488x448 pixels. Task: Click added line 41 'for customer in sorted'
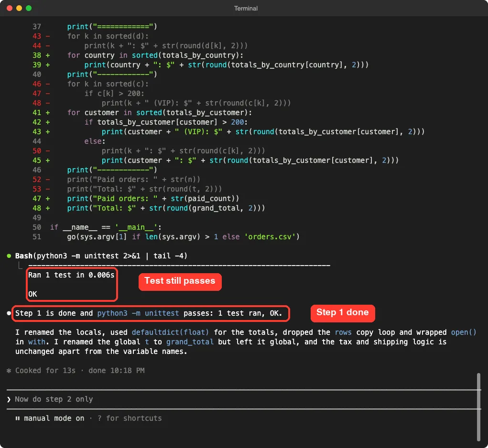(142, 113)
